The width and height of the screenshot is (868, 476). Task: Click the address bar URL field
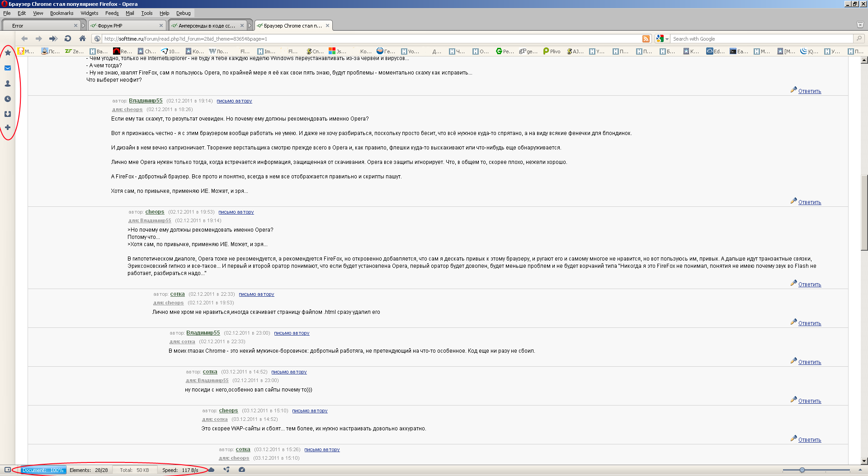click(372, 39)
